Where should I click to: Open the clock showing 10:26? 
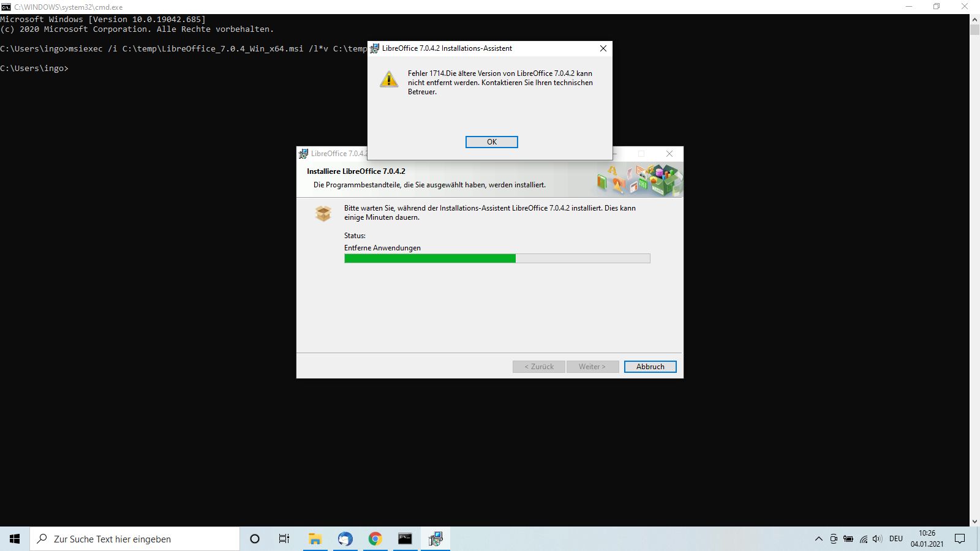click(927, 539)
